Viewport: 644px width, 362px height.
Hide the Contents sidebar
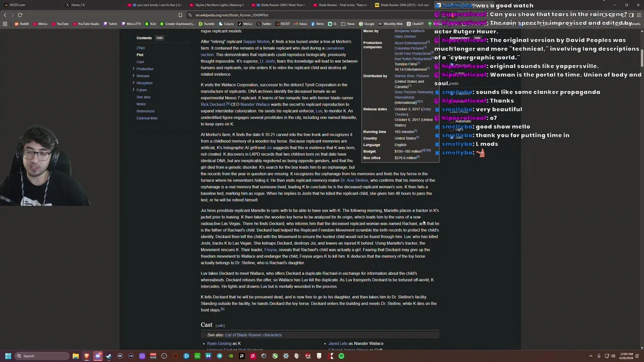pos(159,38)
